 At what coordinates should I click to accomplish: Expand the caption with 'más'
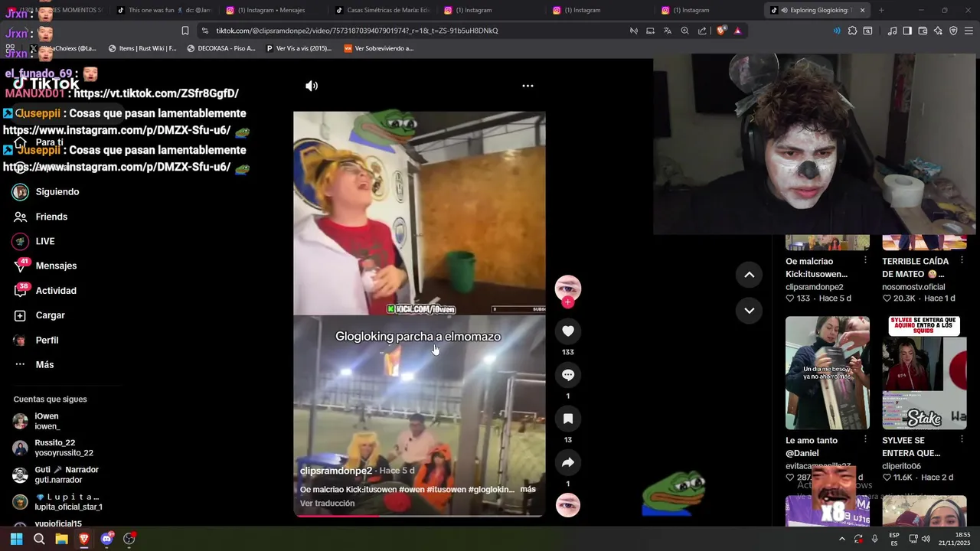pos(528,489)
